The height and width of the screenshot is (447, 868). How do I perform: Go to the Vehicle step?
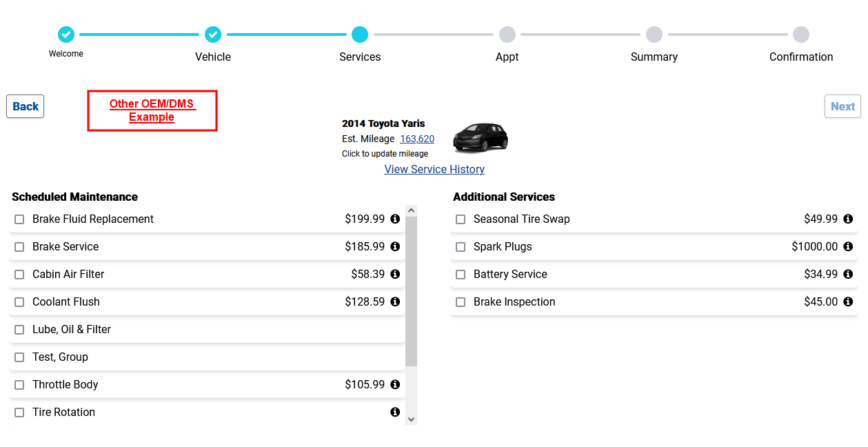pos(213,34)
